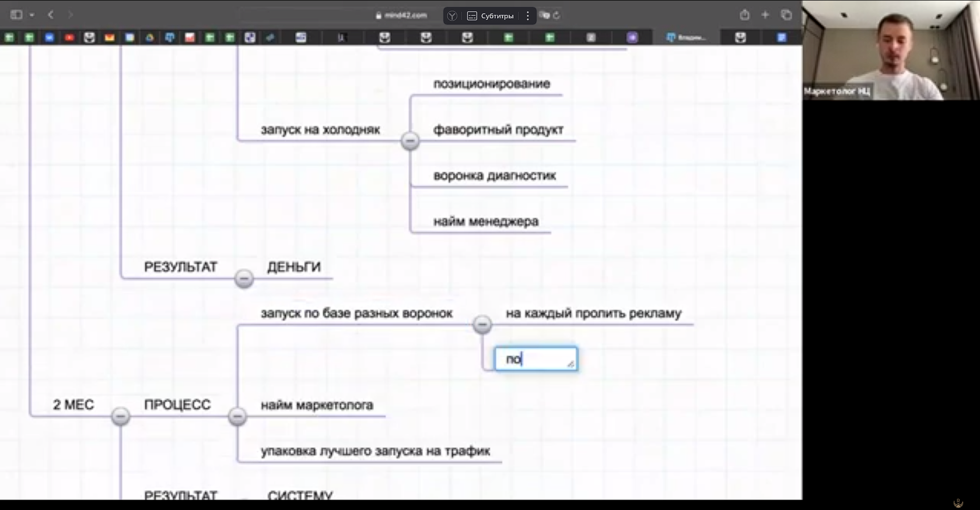Select the упаковка лучшего запуска на трафик node
The image size is (980, 510).
(375, 451)
